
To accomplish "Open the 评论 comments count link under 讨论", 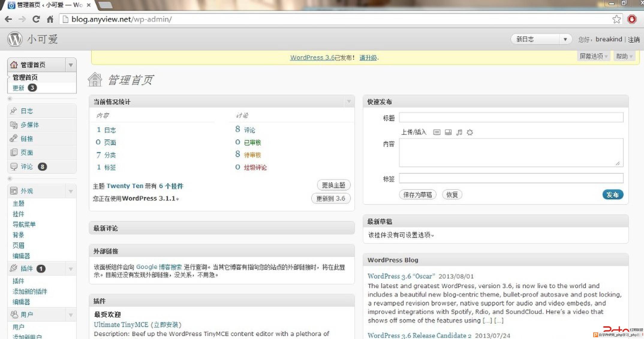I will 249,130.
